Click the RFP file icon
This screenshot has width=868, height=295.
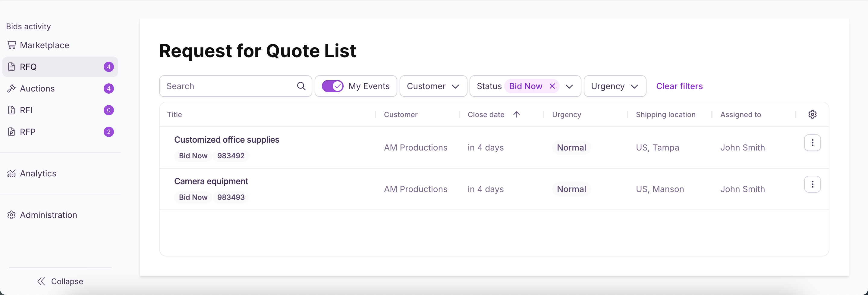(x=11, y=132)
